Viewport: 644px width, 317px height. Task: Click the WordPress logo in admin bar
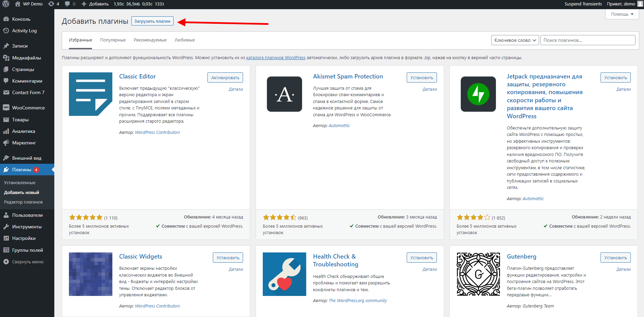tap(6, 4)
